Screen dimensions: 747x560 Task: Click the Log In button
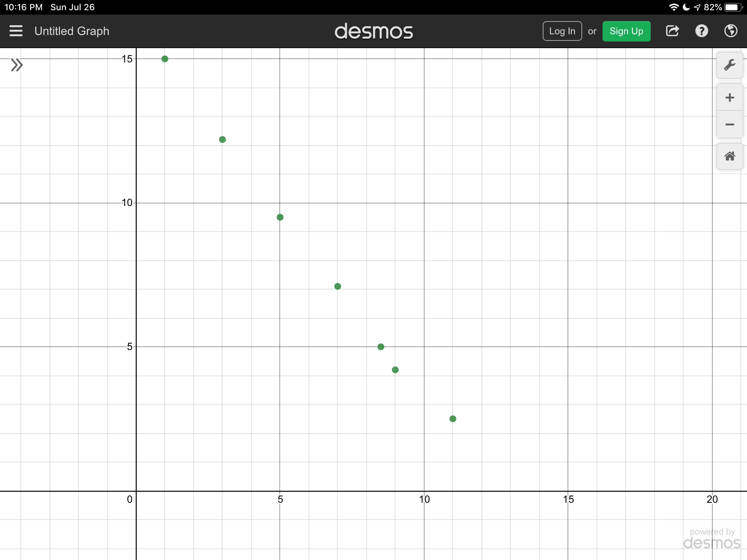point(562,31)
